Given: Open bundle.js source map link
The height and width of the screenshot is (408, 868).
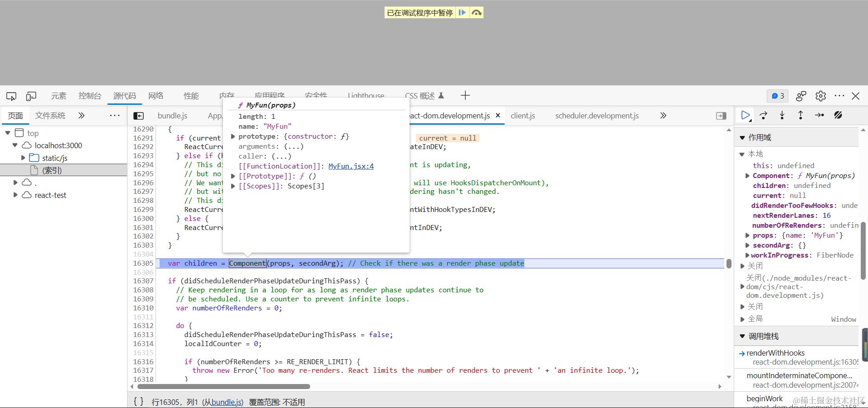Looking at the screenshot, I should pos(226,402).
